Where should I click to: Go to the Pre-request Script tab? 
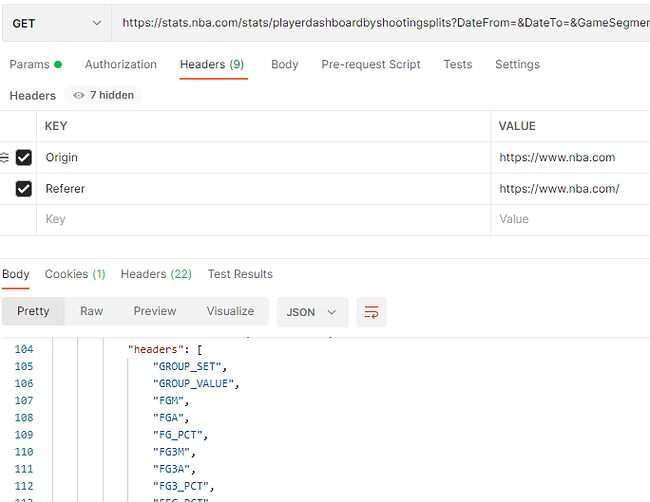point(370,64)
